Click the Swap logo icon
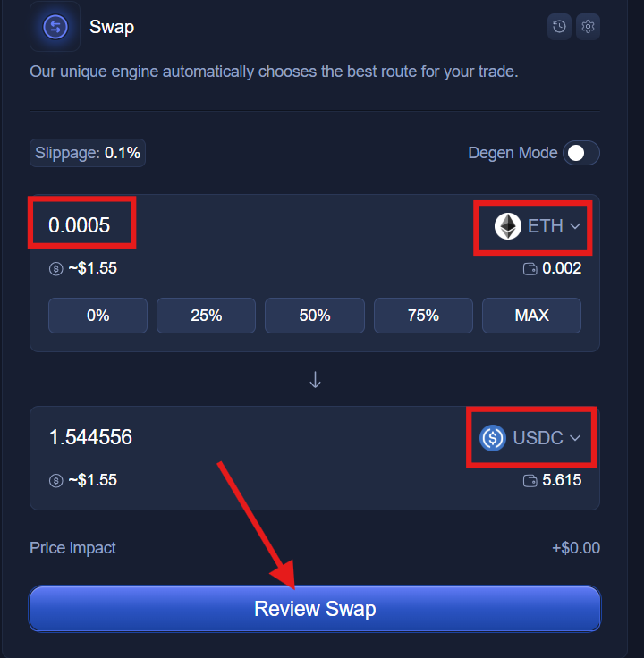Screen dimensions: 644x658 pyautogui.click(x=55, y=26)
